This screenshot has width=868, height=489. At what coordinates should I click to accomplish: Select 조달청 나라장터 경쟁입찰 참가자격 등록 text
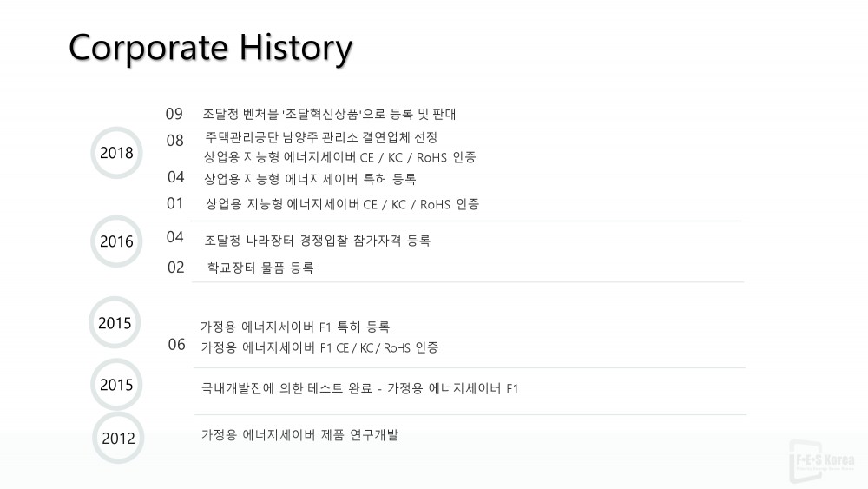pyautogui.click(x=317, y=241)
